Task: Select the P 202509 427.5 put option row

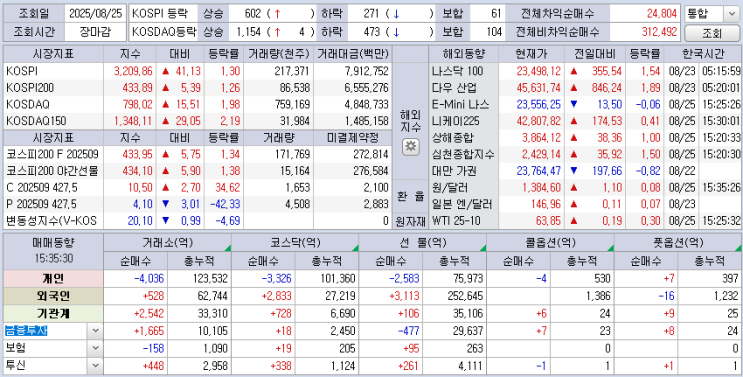Action: pyautogui.click(x=198, y=204)
